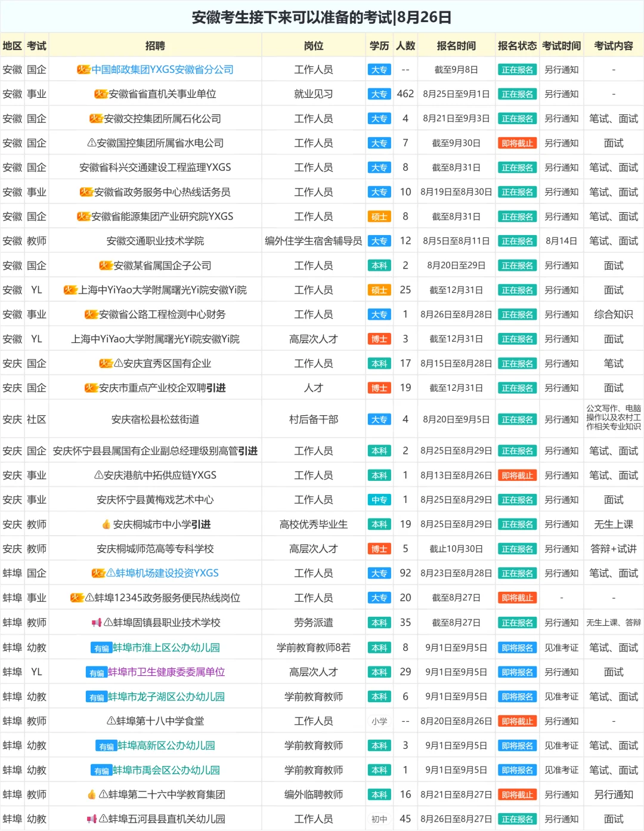Click the fire icon beside 蚌埠12345政务服务便民热线岗位

[x=77, y=598]
